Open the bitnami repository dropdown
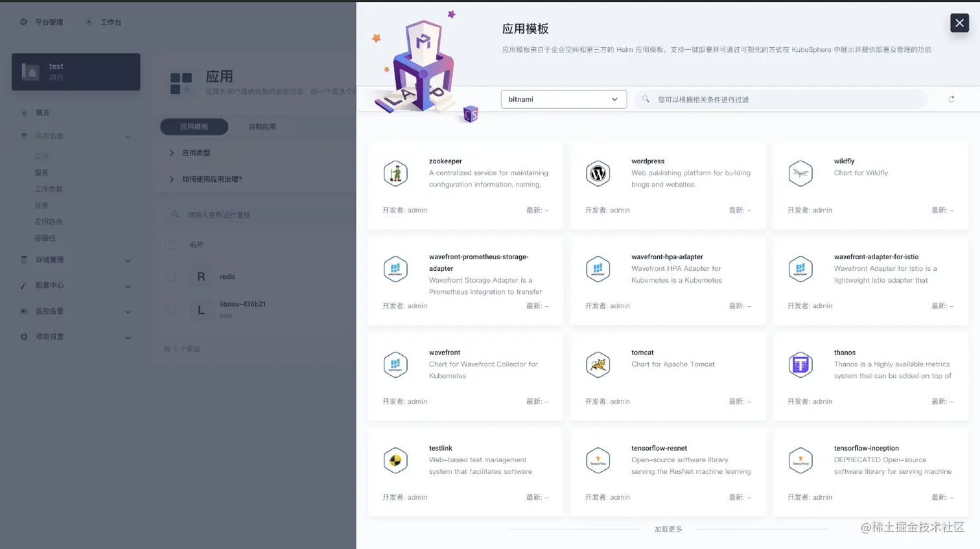980x549 pixels. point(564,99)
